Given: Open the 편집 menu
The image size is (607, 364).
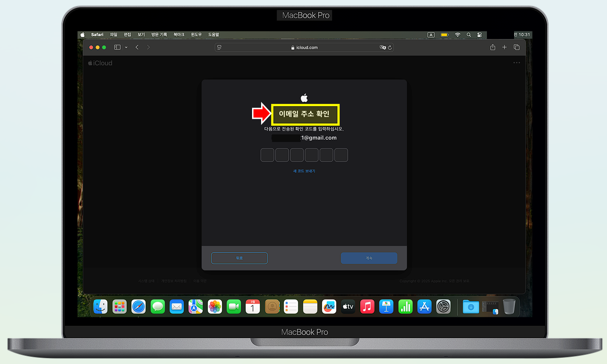Looking at the screenshot, I should click(x=127, y=35).
